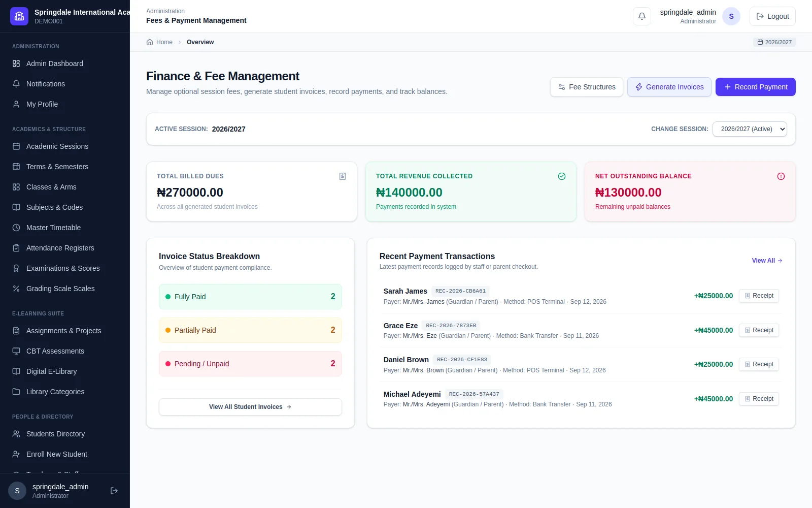This screenshot has height=508, width=812.
Task: Go to My Profile in sidebar
Action: pyautogui.click(x=65, y=104)
